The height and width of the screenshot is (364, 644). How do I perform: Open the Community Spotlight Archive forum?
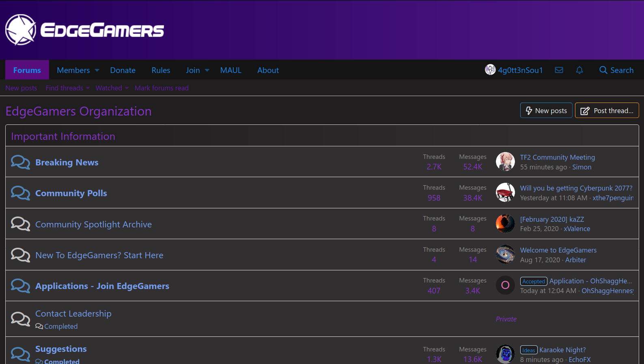[x=93, y=224]
